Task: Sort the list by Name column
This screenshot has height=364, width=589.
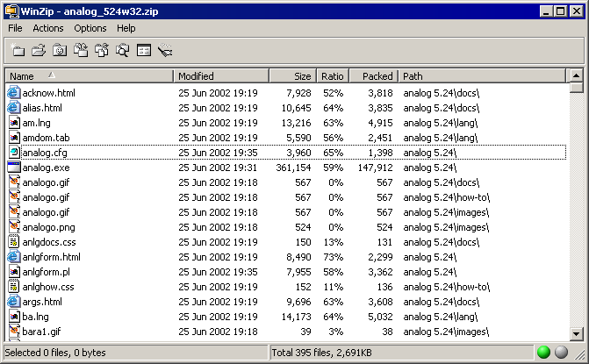Action: click(88, 76)
